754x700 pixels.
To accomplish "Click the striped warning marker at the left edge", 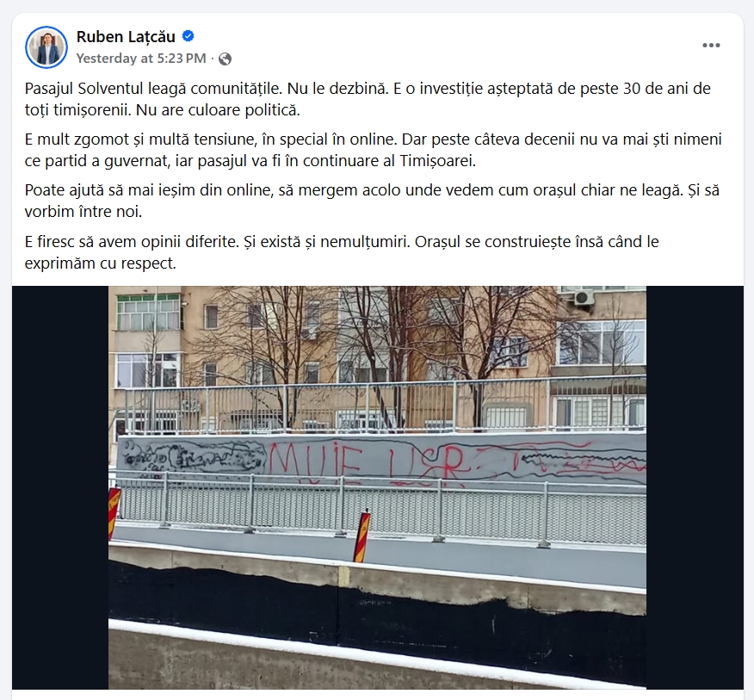I will point(114,513).
